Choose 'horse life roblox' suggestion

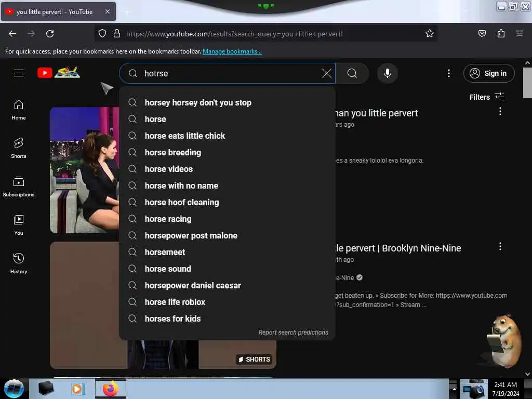tap(227, 302)
